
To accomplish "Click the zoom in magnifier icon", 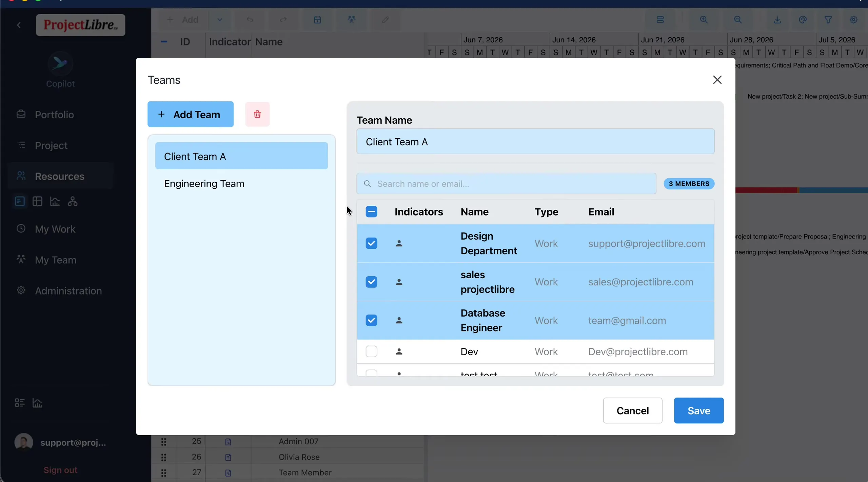I will [x=704, y=20].
